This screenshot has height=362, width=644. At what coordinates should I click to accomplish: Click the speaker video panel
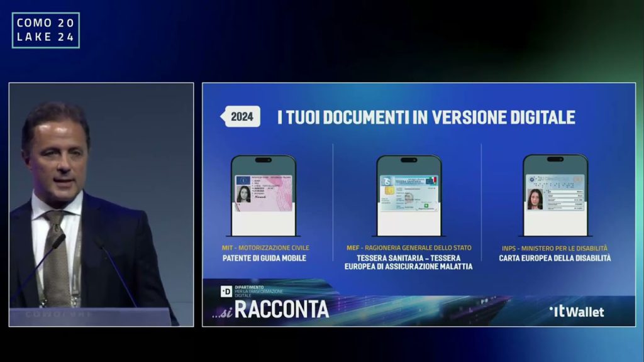click(x=101, y=204)
